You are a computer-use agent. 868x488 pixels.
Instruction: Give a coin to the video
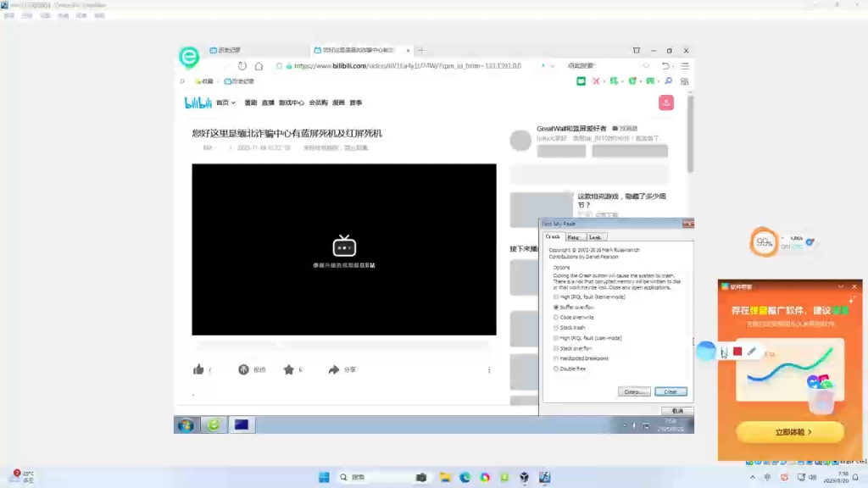(x=243, y=369)
